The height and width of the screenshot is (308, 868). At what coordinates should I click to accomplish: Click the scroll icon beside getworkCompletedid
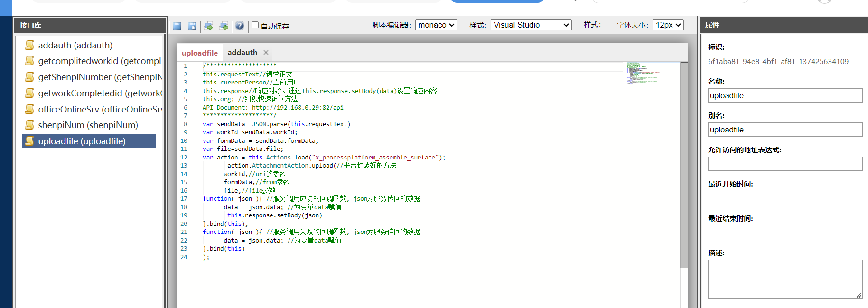click(x=29, y=93)
